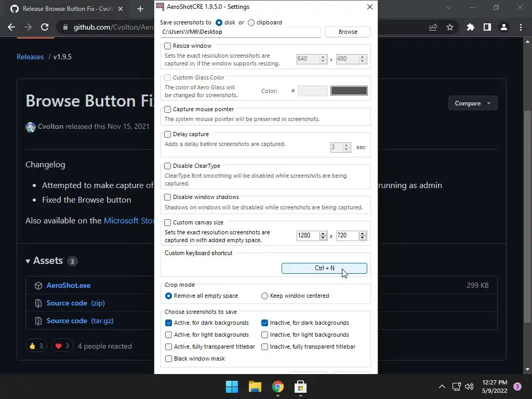This screenshot has width=532, height=399.
Task: Click the share page icon in Chrome
Action: pos(433,27)
